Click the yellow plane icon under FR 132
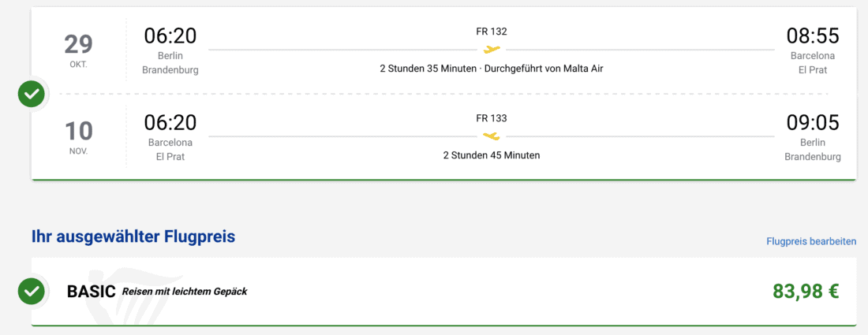Viewport: 868px width, 335px height. point(492,50)
